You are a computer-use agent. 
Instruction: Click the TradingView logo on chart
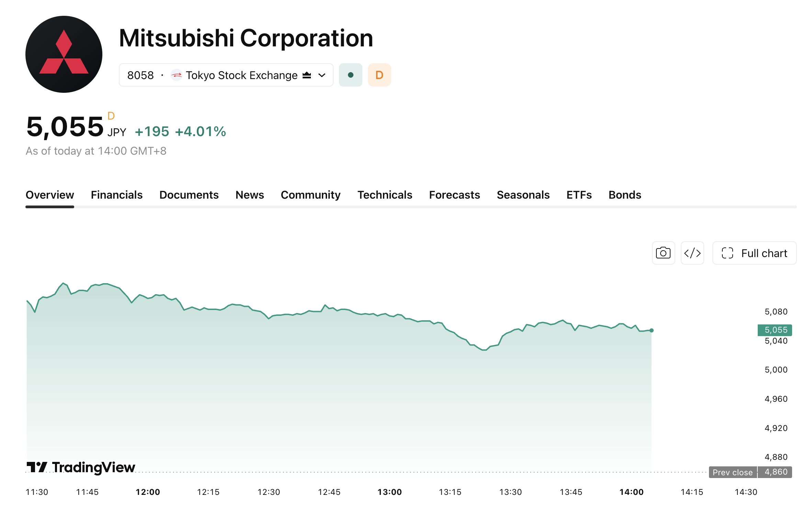click(x=81, y=467)
